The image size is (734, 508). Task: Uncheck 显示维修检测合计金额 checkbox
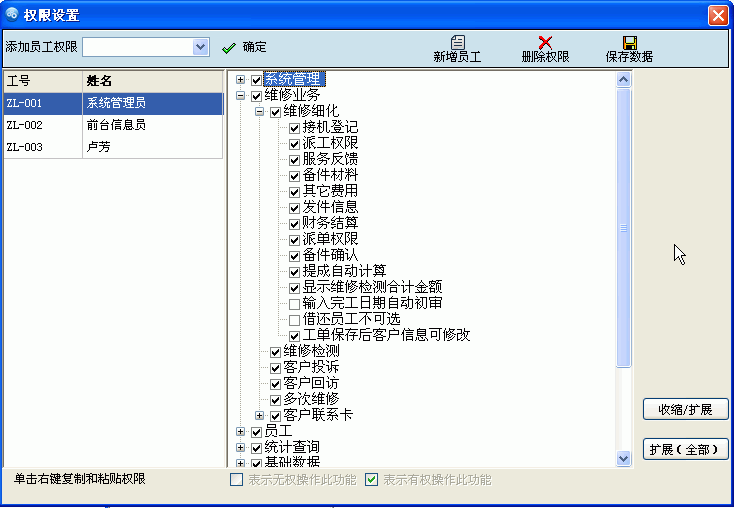[x=294, y=288]
